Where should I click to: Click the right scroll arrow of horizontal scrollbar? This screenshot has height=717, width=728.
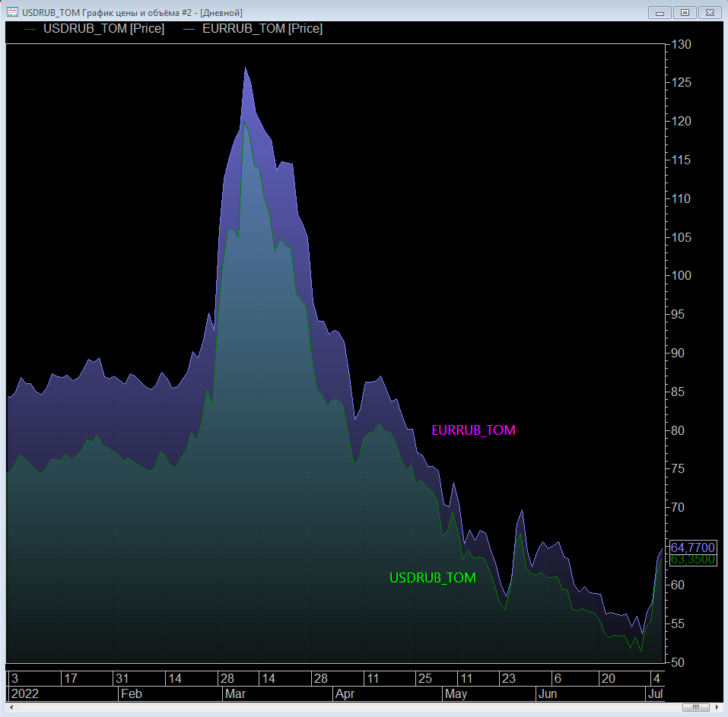(x=717, y=707)
